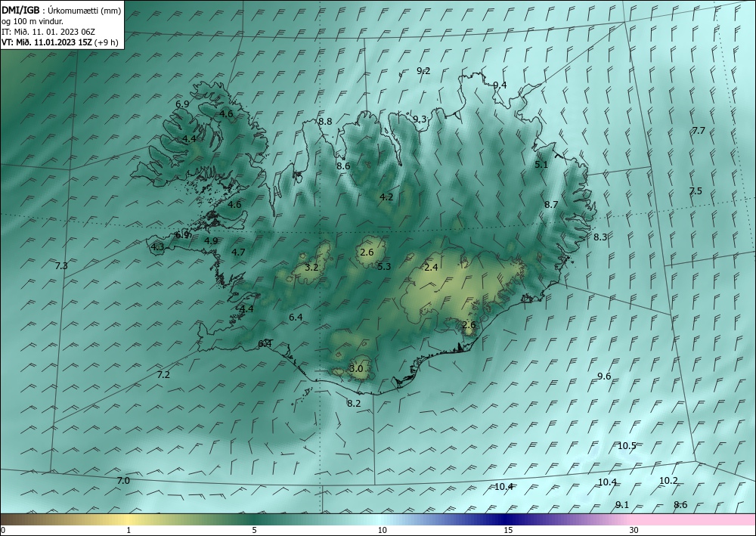756x536 pixels.
Task: Click the map value 7.0
Action: click(123, 481)
